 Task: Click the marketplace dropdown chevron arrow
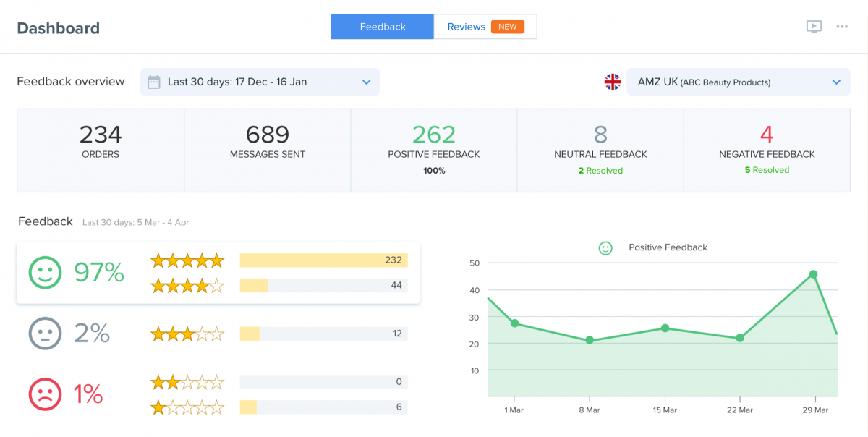click(x=836, y=82)
